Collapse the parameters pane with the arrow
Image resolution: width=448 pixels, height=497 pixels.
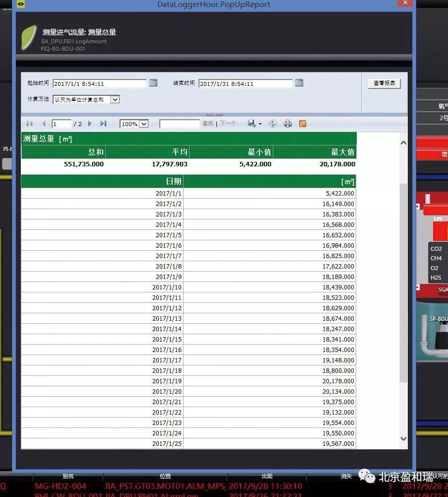tap(214, 115)
